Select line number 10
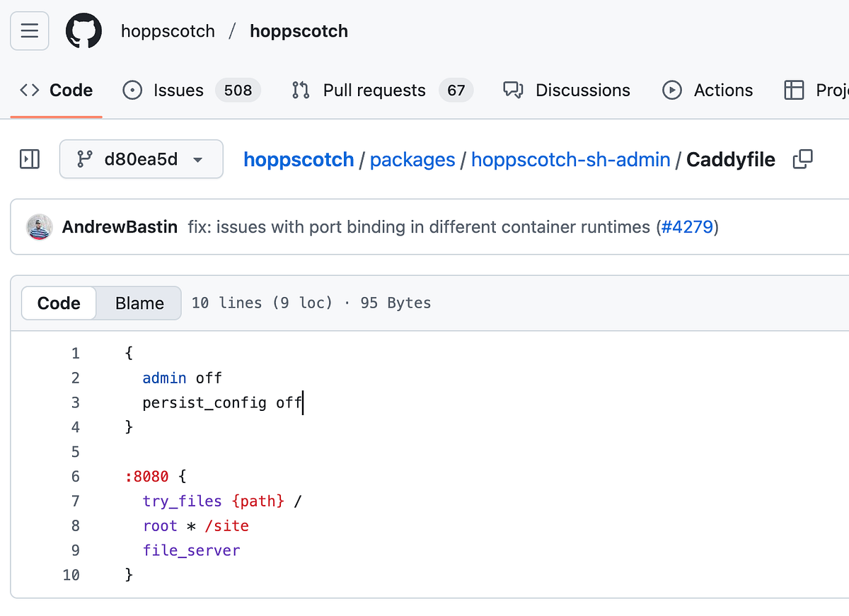 (x=71, y=575)
